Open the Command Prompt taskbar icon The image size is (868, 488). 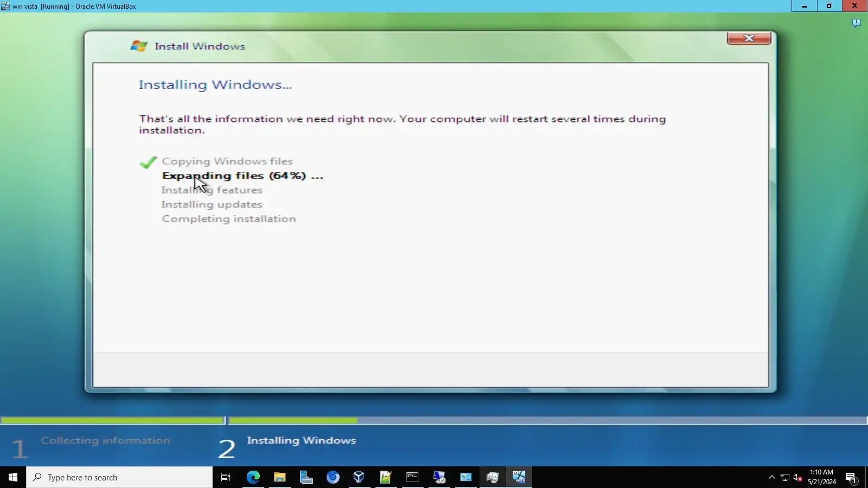click(x=412, y=477)
